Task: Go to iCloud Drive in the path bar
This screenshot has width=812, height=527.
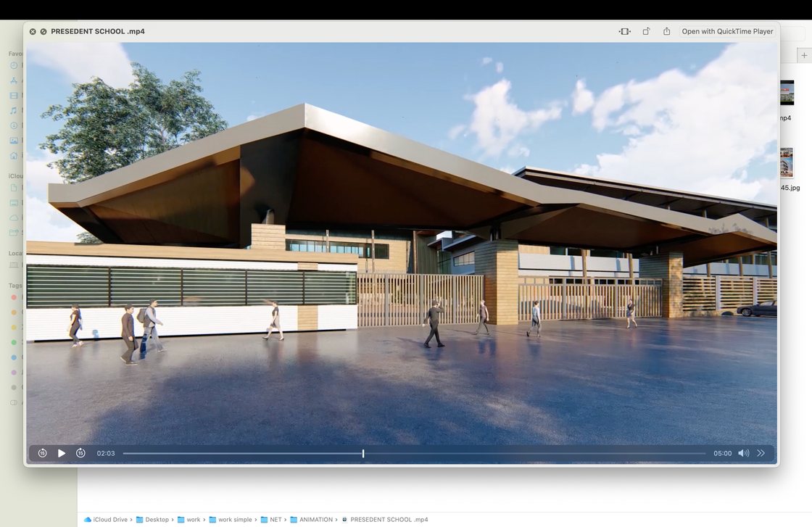Action: coord(106,520)
